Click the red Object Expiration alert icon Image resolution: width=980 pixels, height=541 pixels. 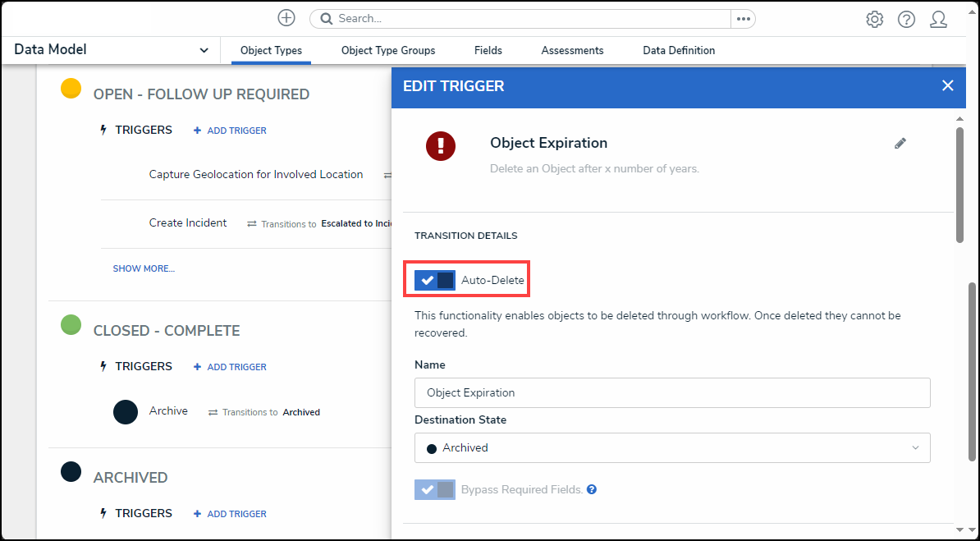[441, 146]
